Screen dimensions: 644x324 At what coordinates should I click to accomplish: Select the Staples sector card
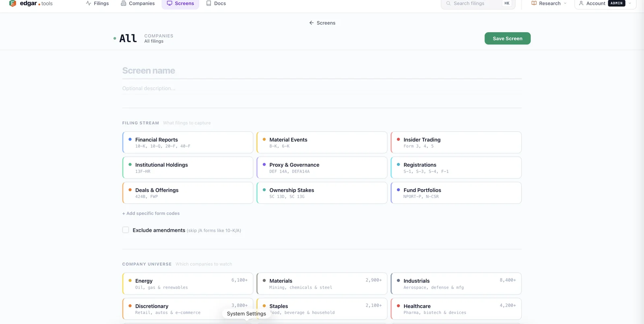pos(322,309)
